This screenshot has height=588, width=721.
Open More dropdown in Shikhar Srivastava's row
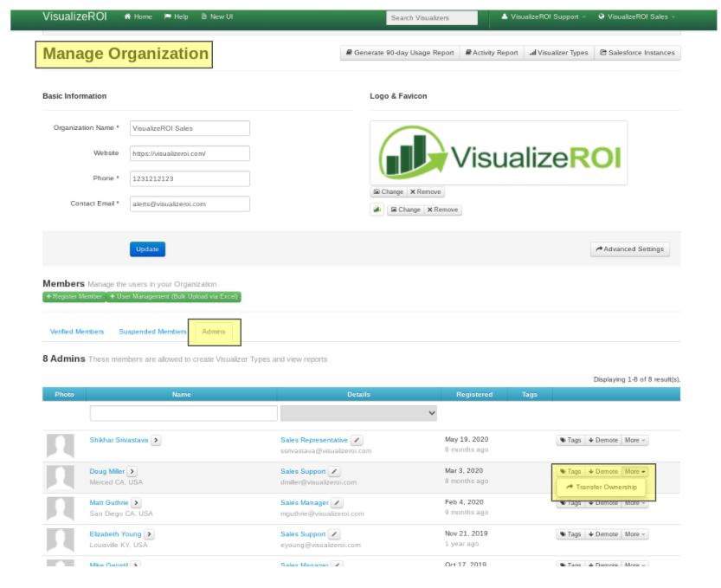pos(635,440)
